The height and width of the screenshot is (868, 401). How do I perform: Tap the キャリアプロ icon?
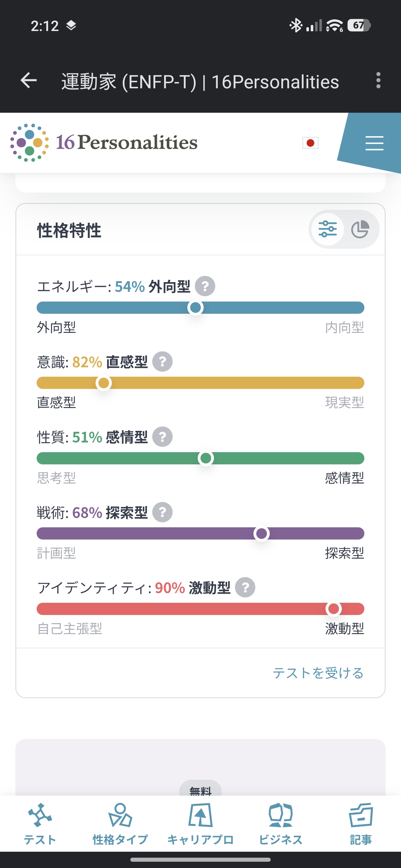201,815
